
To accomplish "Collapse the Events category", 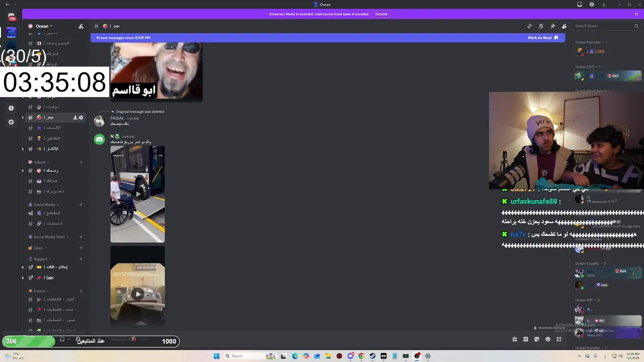I will click(39, 291).
